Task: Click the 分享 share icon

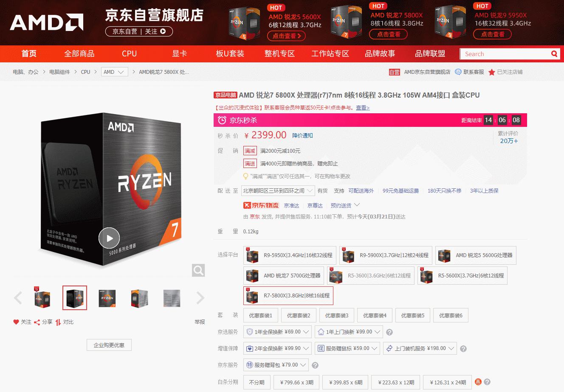Action: [37, 322]
